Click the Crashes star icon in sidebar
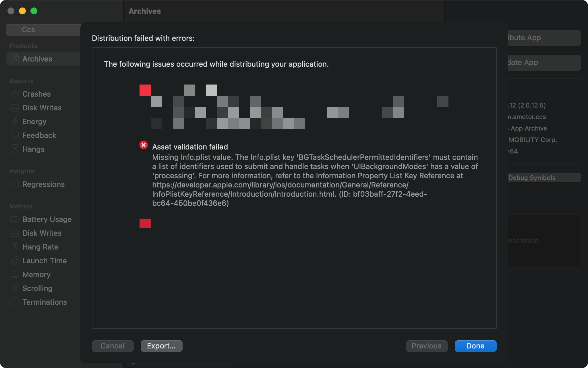Image resolution: width=588 pixels, height=368 pixels. coord(15,94)
